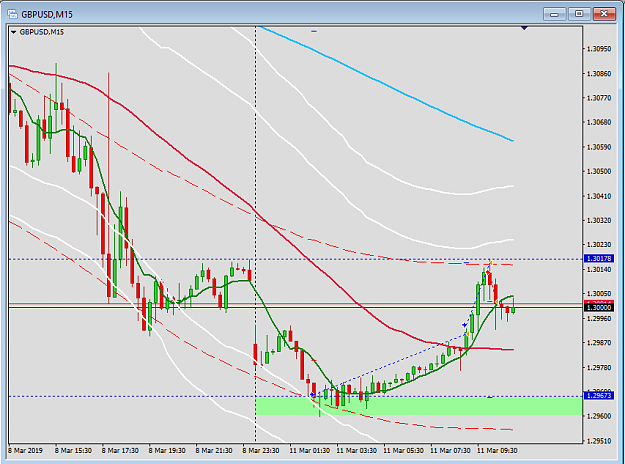Click the 1.30590 price scale label
625x464 pixels.
[x=599, y=147]
